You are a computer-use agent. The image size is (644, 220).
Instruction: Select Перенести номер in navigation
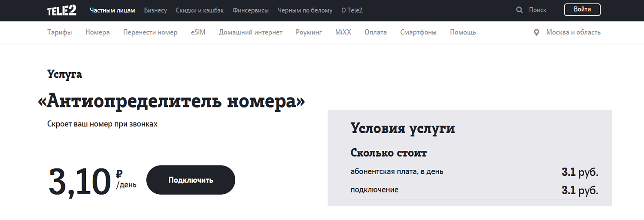coord(150,32)
